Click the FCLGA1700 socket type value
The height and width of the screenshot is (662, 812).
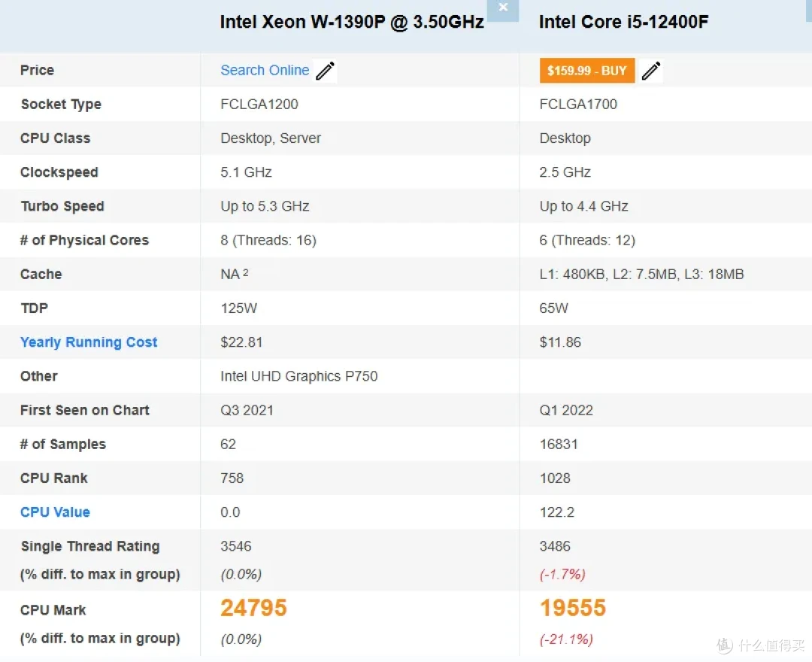(x=578, y=104)
